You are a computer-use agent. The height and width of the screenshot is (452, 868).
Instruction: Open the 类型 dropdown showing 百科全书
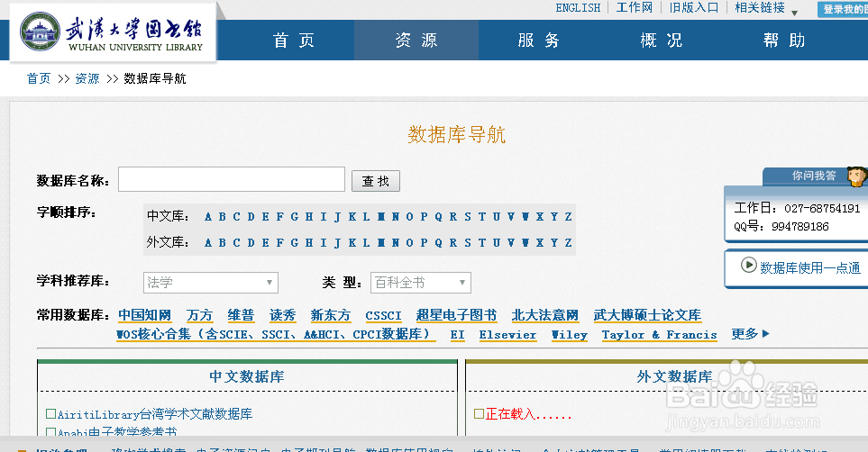pos(421,283)
